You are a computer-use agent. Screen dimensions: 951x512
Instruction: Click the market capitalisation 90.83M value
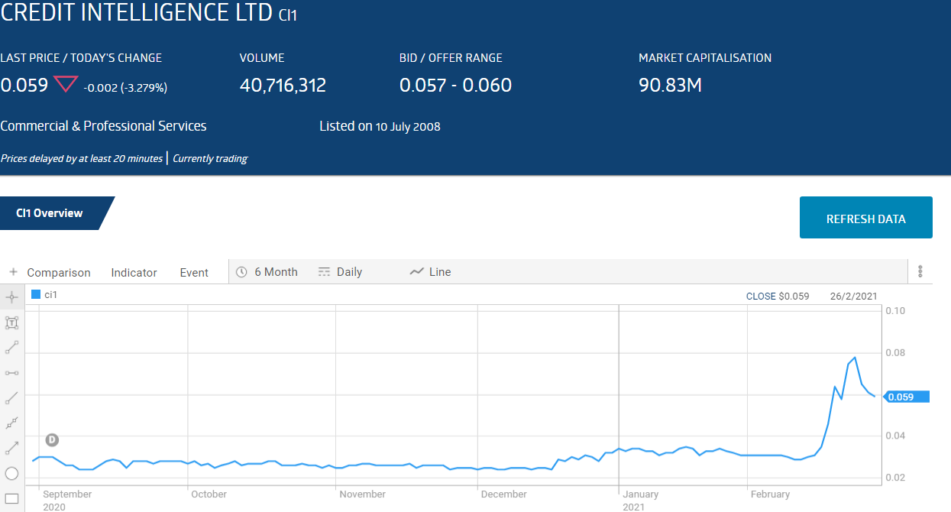click(670, 85)
